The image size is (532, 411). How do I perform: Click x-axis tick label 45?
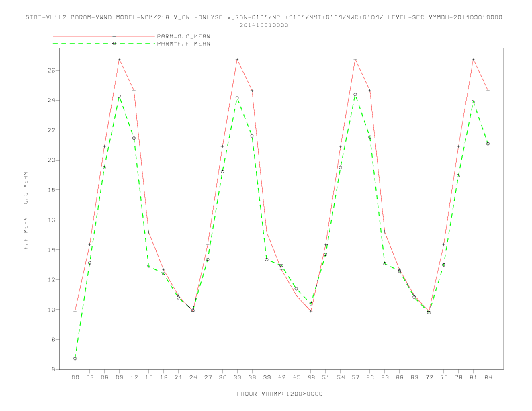[x=296, y=377]
